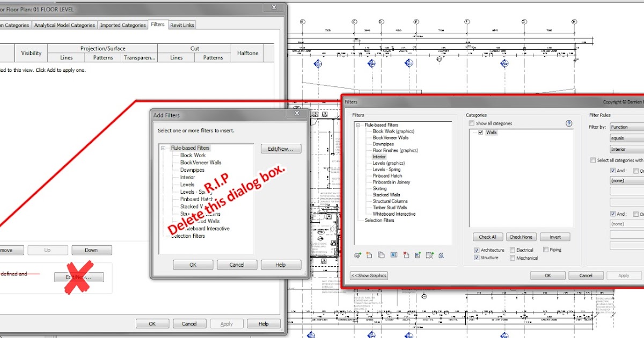Create a new filter
The image size is (644, 338).
point(369,256)
